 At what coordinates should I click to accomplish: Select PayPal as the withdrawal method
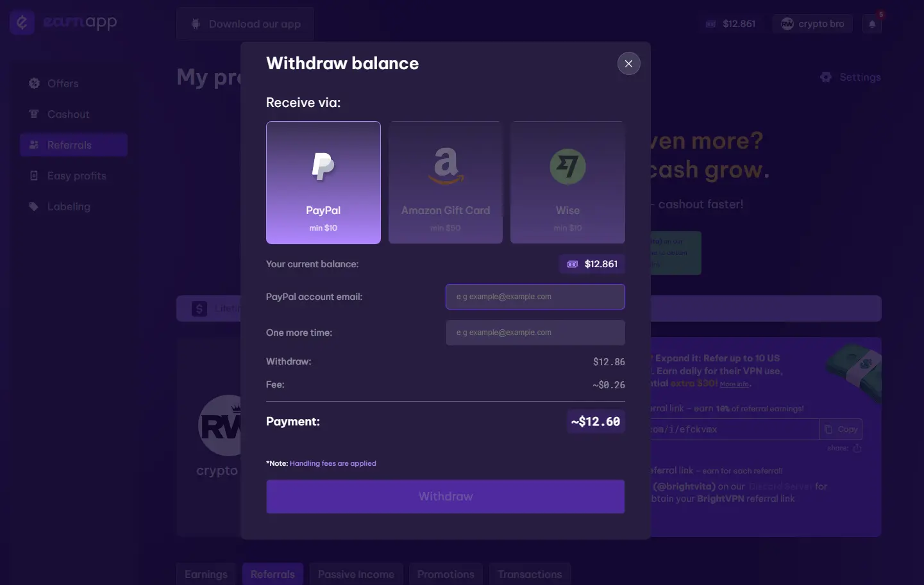click(323, 183)
